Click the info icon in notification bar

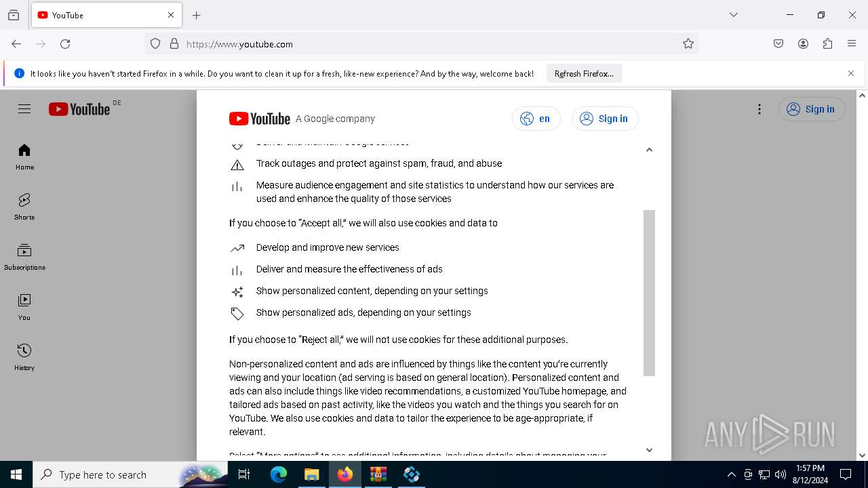pyautogui.click(x=19, y=73)
